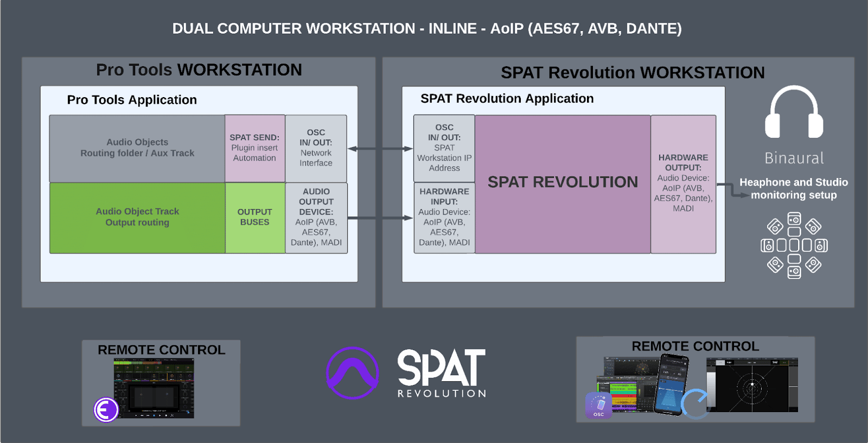Image resolution: width=868 pixels, height=443 pixels.
Task: Select the HARDWARE OUTPUT Audio Device block
Action: click(683, 183)
